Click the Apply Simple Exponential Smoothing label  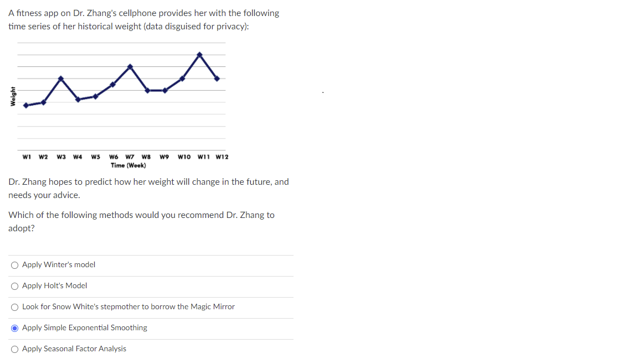tap(85, 327)
